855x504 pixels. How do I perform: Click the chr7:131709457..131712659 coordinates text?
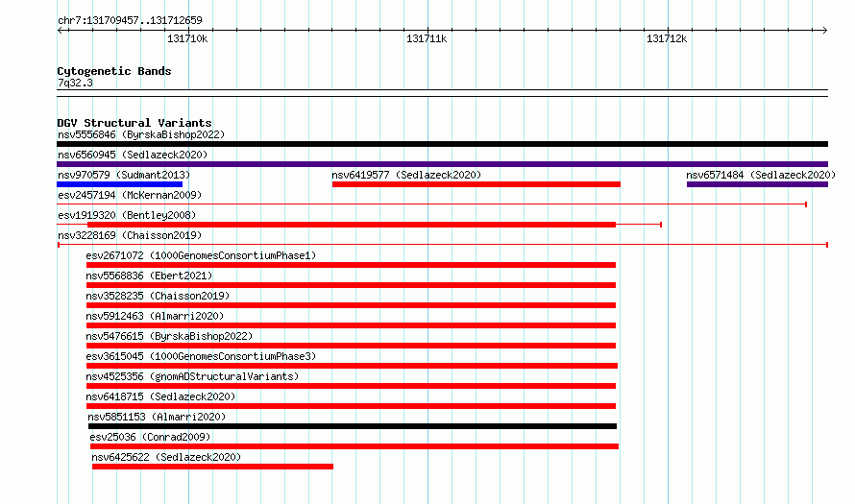coord(130,21)
